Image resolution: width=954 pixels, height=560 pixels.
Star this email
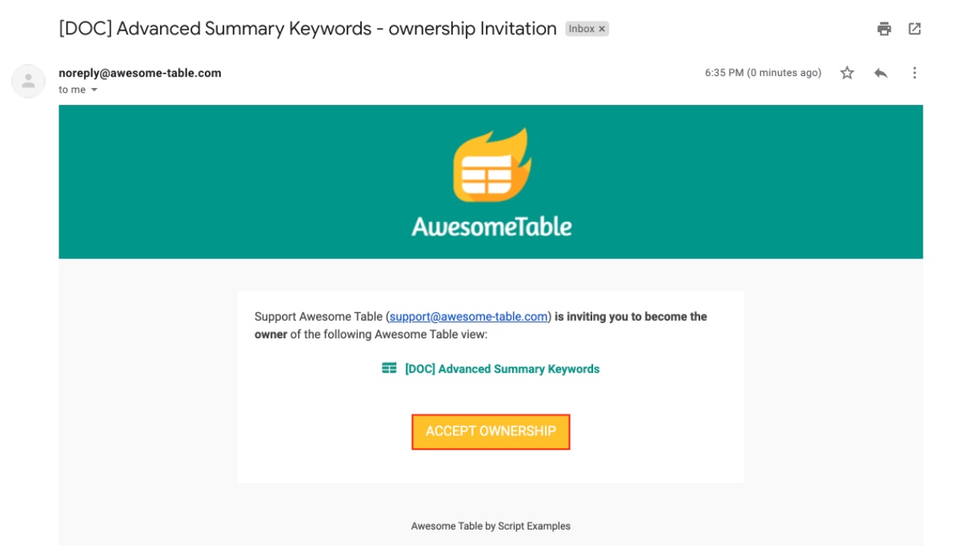coord(847,73)
